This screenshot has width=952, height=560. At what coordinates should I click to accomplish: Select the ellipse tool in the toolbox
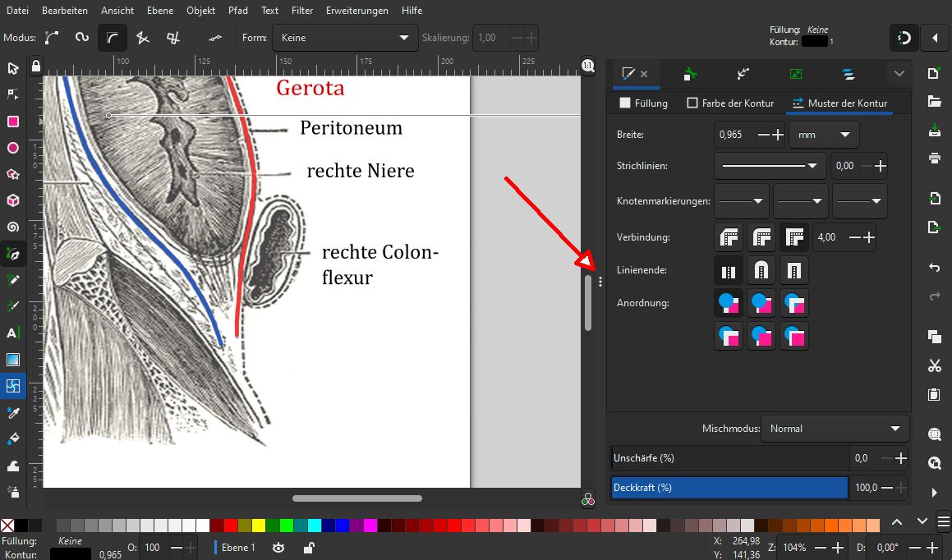click(x=13, y=148)
